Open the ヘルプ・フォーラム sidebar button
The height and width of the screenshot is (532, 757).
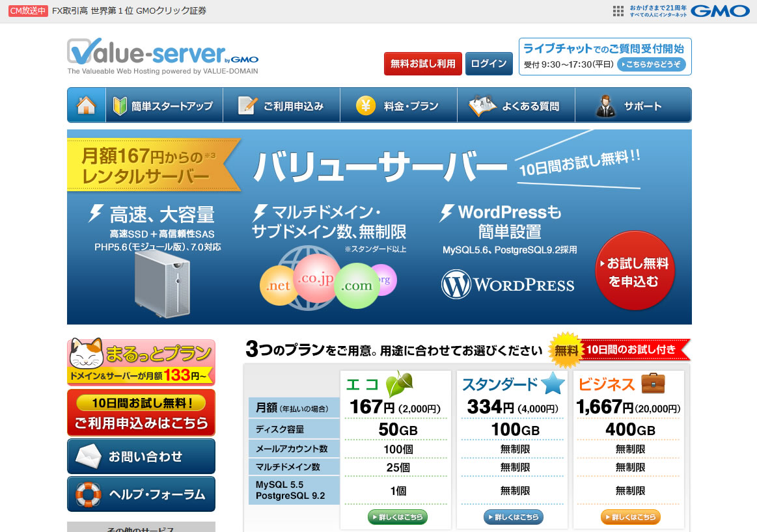[x=141, y=494]
